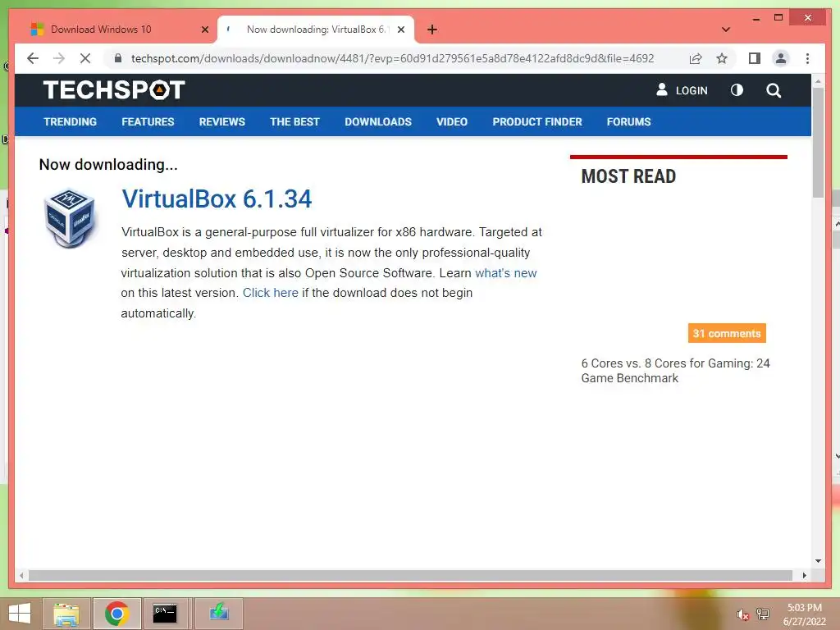Open the DOWNLOADS menu
840x630 pixels.
(x=378, y=121)
